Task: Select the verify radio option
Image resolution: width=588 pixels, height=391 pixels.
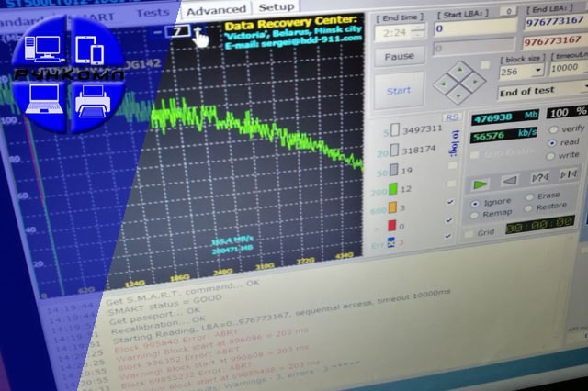Action: [x=552, y=129]
